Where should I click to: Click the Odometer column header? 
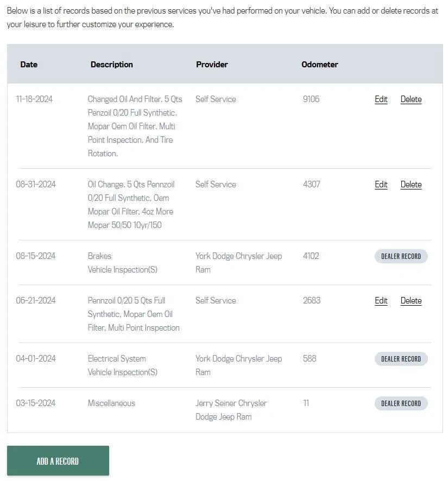[319, 65]
